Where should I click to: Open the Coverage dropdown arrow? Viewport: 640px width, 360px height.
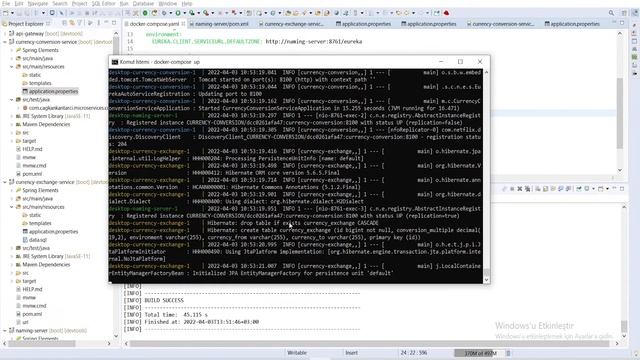click(198, 13)
